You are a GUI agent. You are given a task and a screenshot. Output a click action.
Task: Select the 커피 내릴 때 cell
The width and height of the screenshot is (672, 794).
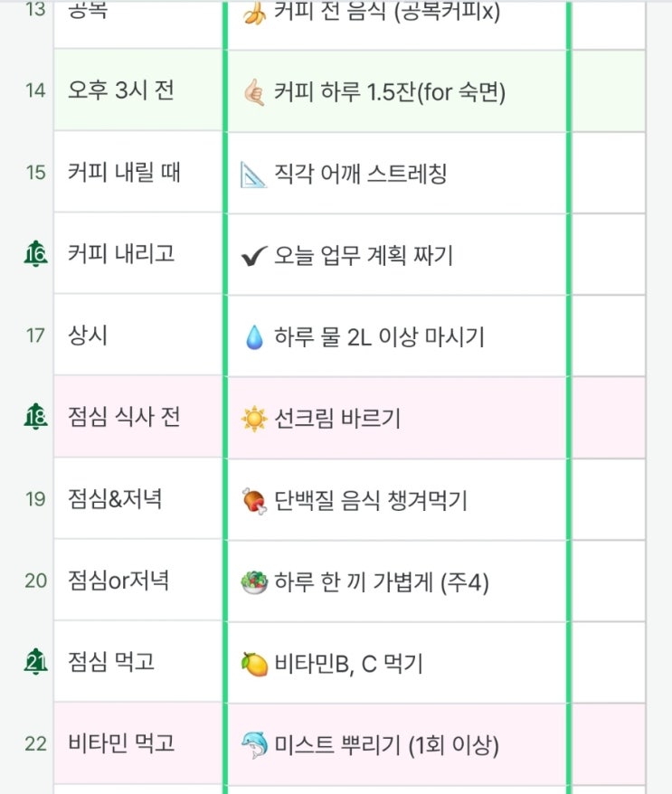coord(138,172)
